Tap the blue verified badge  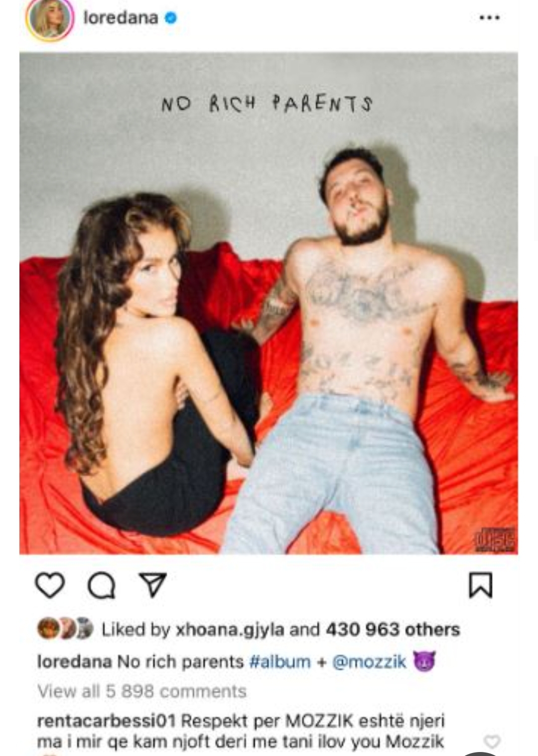tap(171, 18)
